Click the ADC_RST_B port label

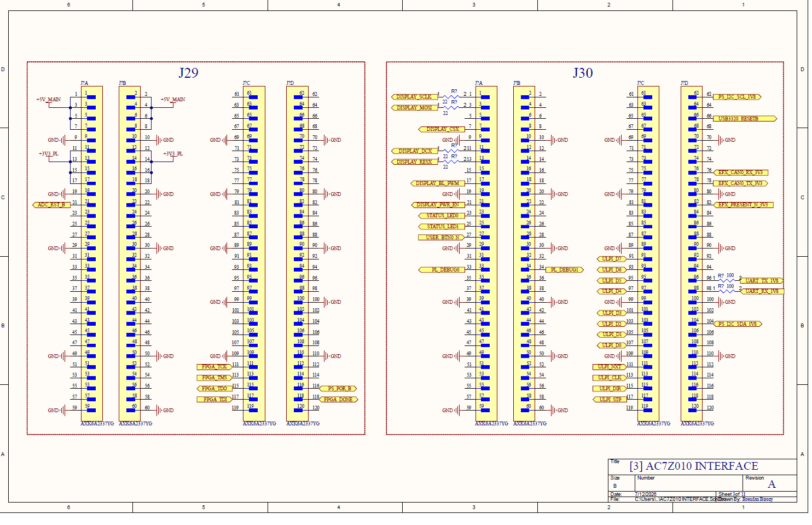point(51,205)
